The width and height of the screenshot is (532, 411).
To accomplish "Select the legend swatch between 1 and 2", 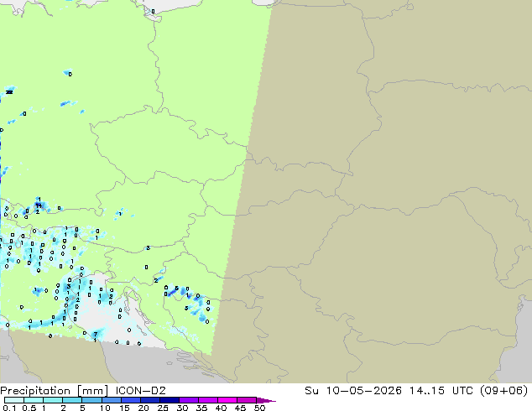I will [53, 400].
